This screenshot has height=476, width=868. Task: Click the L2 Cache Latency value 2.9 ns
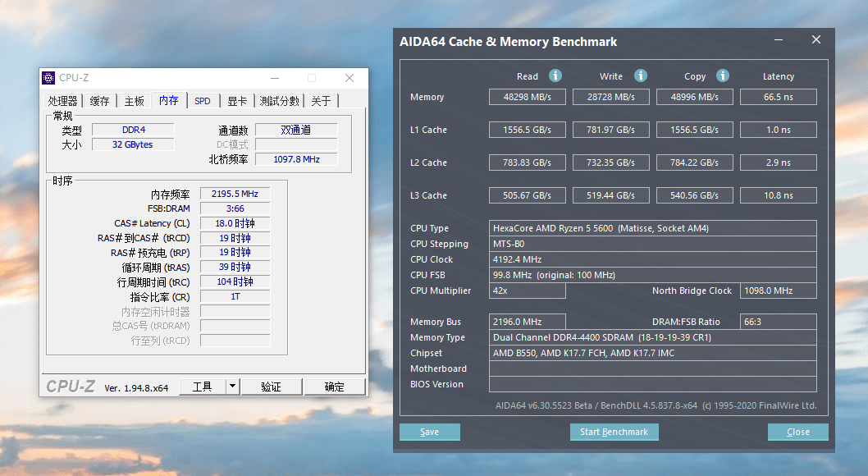779,162
